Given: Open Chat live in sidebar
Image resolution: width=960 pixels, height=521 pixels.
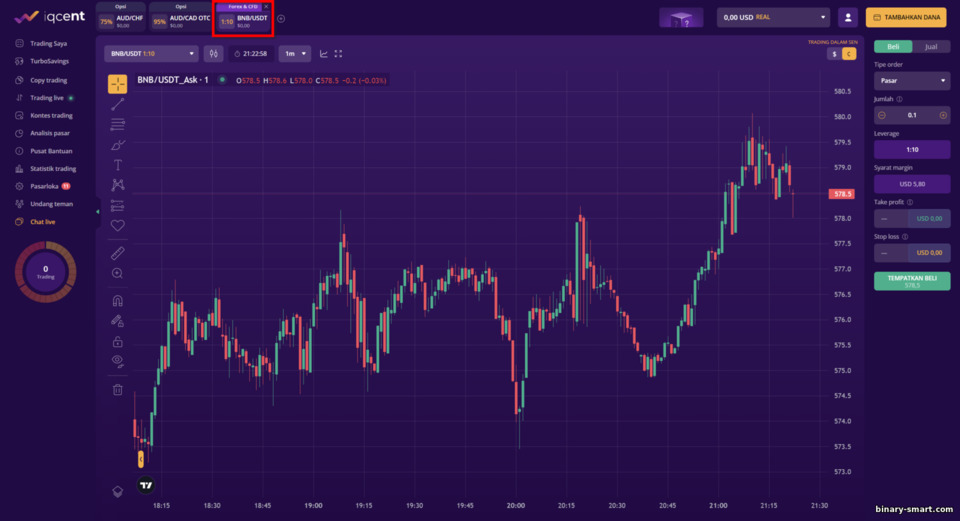Looking at the screenshot, I should (42, 222).
